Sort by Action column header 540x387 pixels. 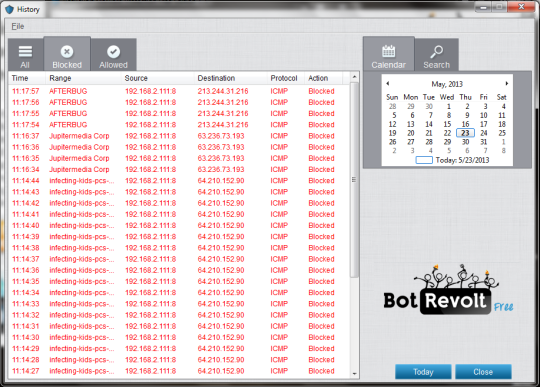click(x=323, y=78)
